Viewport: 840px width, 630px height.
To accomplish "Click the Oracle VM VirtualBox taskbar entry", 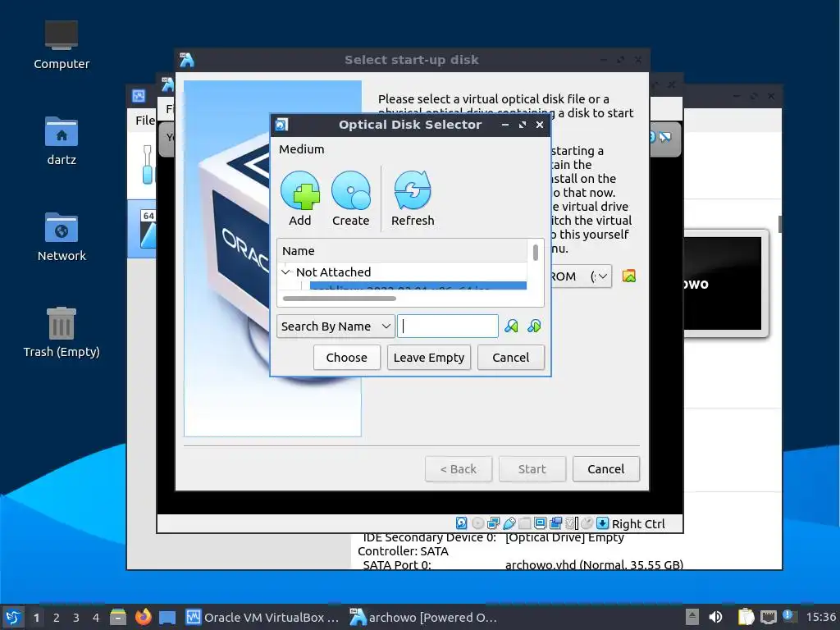I will 262,617.
